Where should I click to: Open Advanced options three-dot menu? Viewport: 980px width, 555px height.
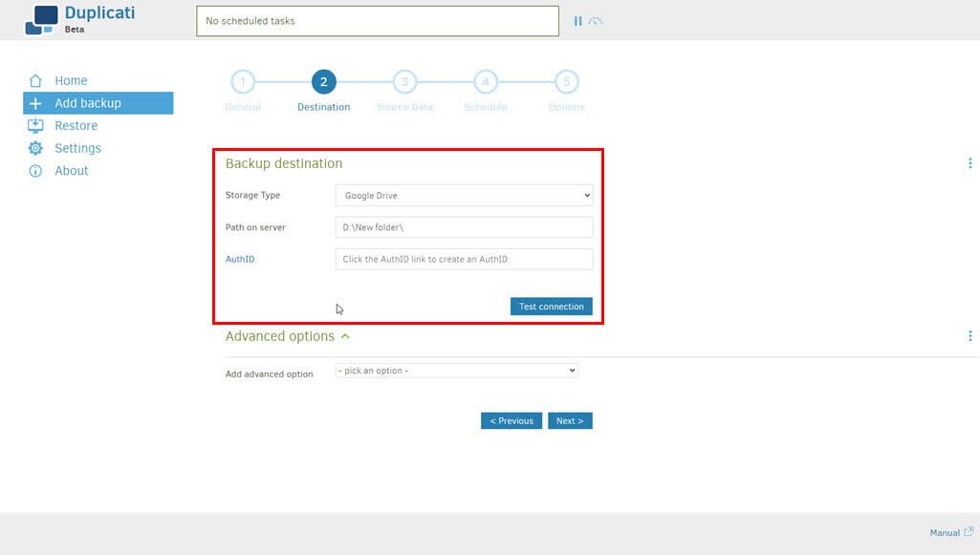[970, 336]
